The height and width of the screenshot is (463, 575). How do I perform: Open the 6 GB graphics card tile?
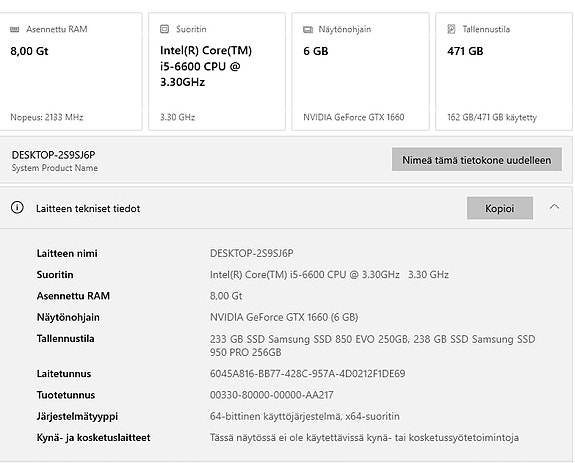tap(360, 71)
